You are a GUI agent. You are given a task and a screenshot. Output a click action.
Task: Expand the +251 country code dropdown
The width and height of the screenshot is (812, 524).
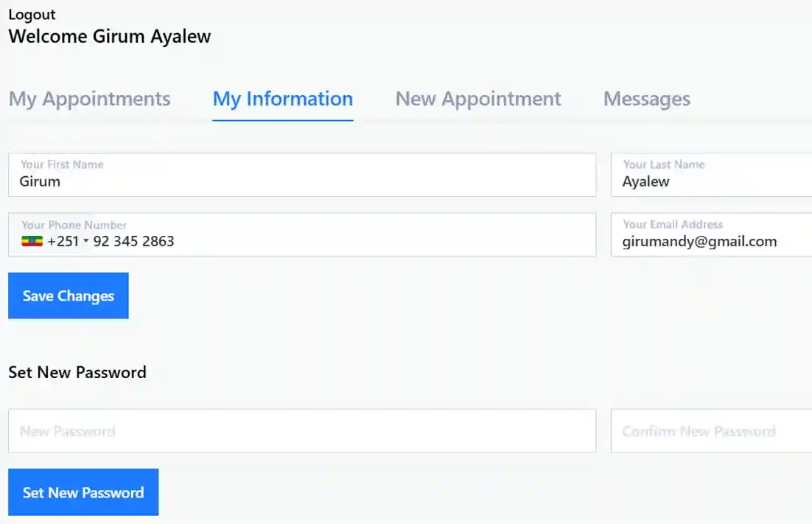point(85,241)
